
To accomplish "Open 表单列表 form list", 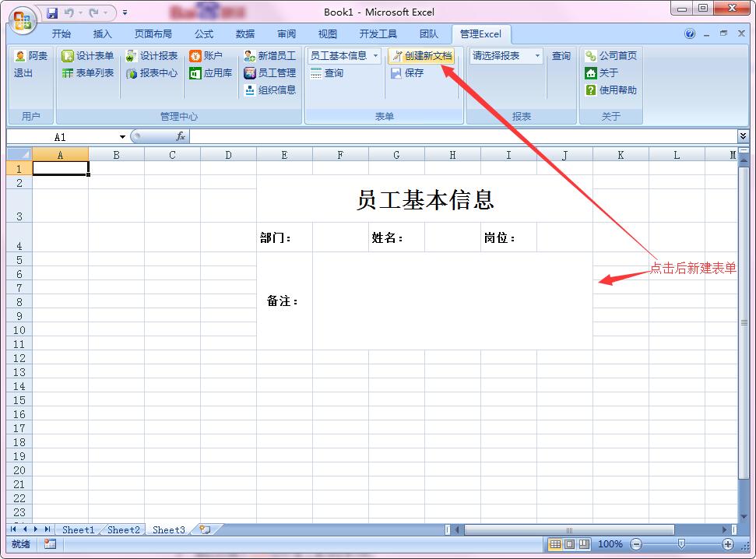I will [87, 73].
